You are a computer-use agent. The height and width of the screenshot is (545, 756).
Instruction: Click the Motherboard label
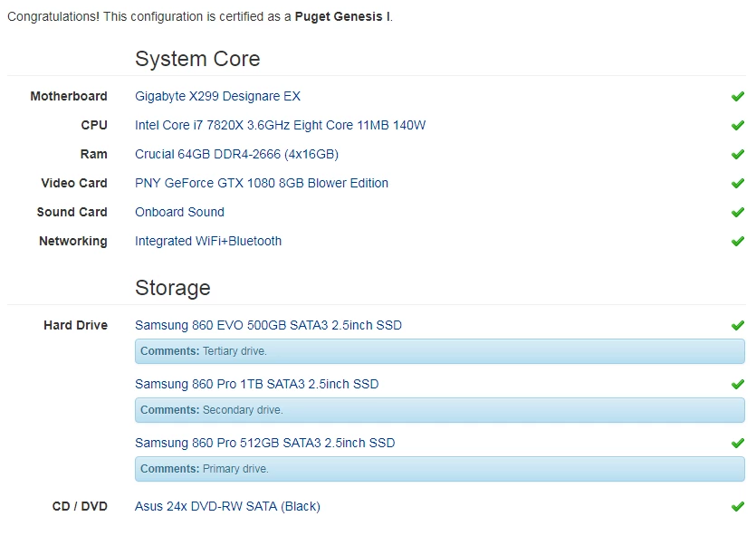pos(69,97)
